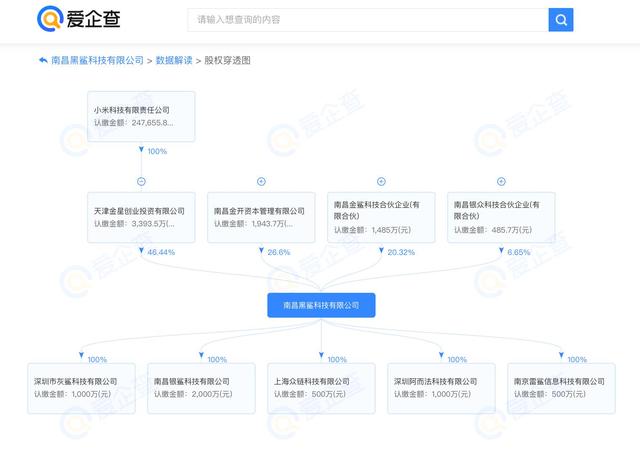Select the 小米科技有限责任公司 card
This screenshot has height=451, width=640.
[141, 116]
